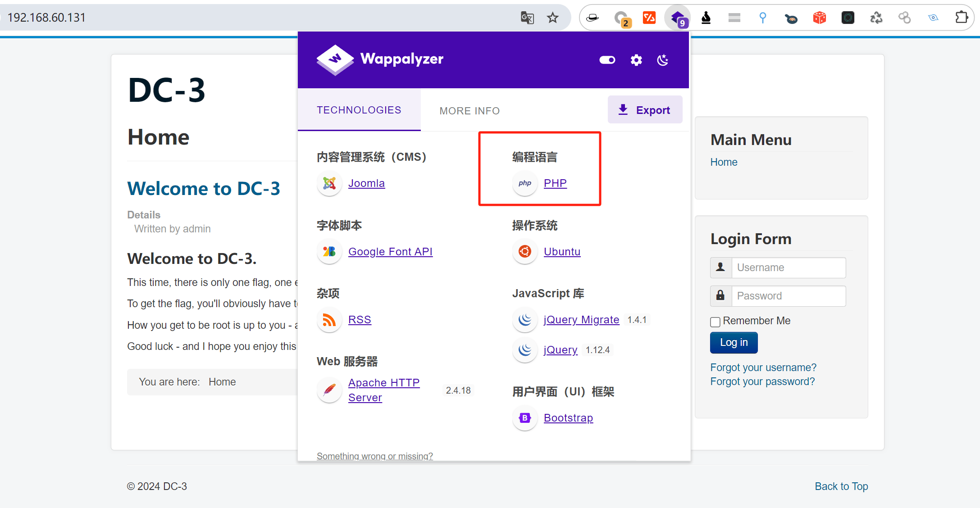Click the Export button

pyautogui.click(x=644, y=110)
